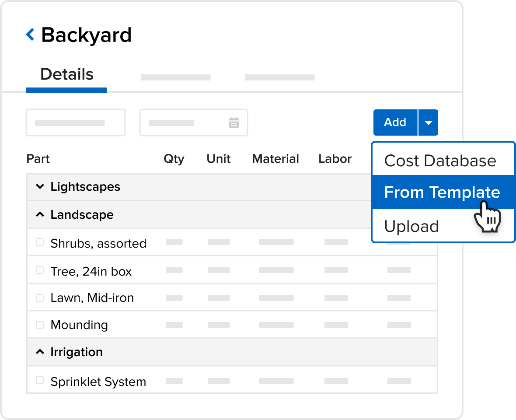Focus the first input field below Details
The image size is (516, 420).
pyautogui.click(x=76, y=122)
